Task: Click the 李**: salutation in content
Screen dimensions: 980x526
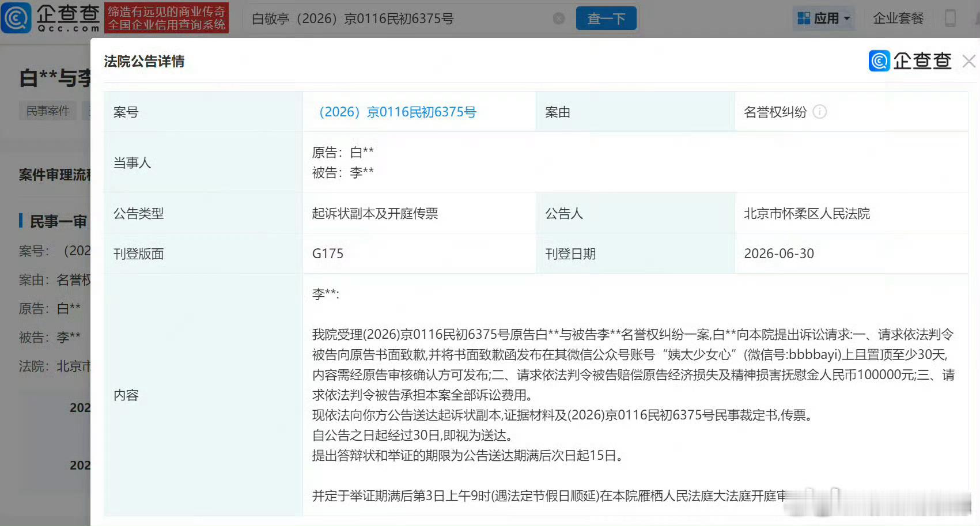Action: tap(326, 294)
